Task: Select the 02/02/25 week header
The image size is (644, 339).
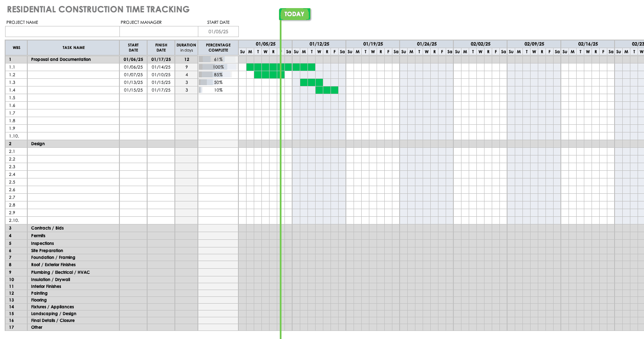Action: tap(481, 44)
